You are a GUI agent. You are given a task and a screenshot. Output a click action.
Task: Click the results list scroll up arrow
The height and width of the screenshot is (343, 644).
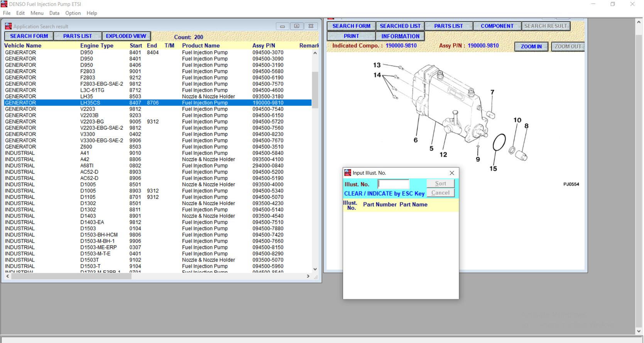315,53
